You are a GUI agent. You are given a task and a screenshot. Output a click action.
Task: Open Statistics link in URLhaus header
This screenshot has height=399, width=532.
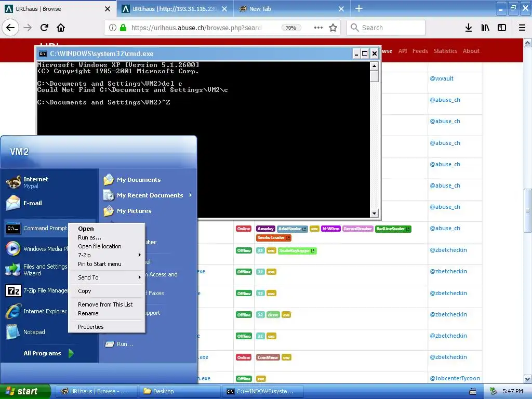tap(445, 51)
